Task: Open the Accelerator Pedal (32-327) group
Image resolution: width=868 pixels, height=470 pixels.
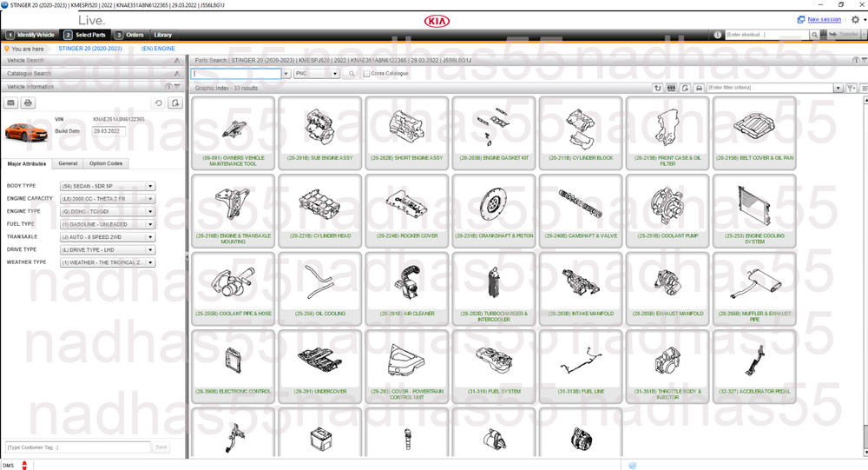Action: pyautogui.click(x=754, y=367)
